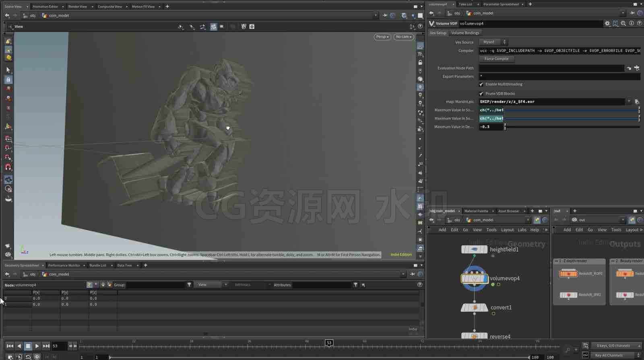This screenshot has height=360, width=644.
Task: Open the Vex Source Myself dropdown
Action: point(493,42)
